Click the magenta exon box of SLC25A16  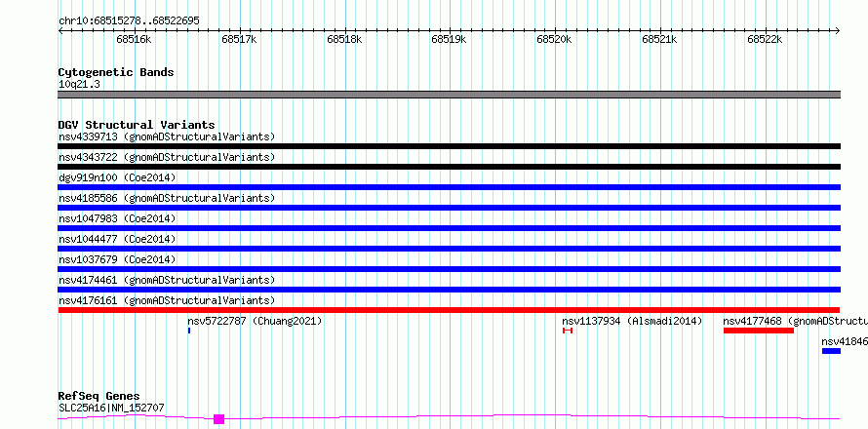click(x=219, y=419)
